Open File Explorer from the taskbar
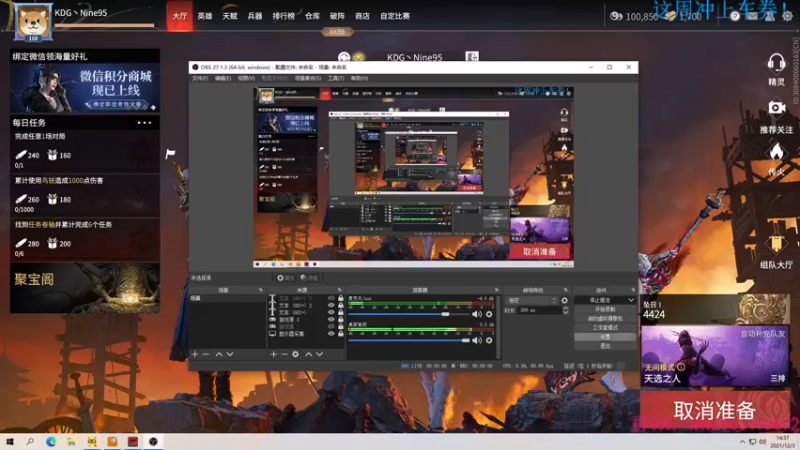 pos(71,442)
